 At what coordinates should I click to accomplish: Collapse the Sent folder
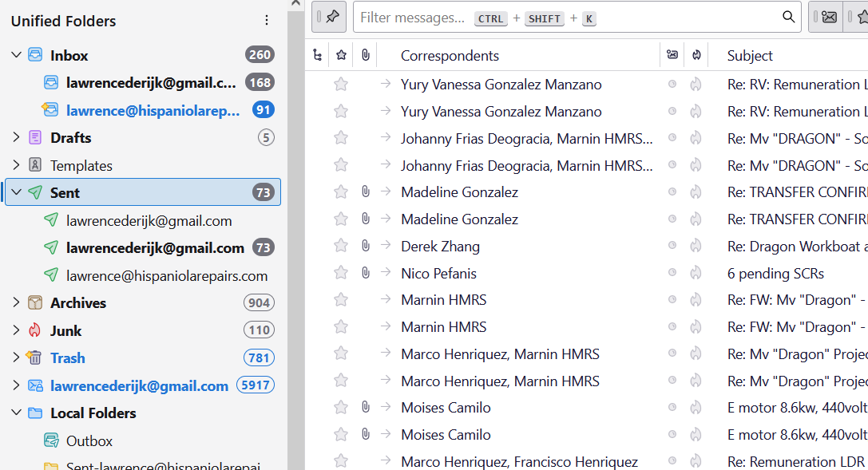pyautogui.click(x=16, y=192)
